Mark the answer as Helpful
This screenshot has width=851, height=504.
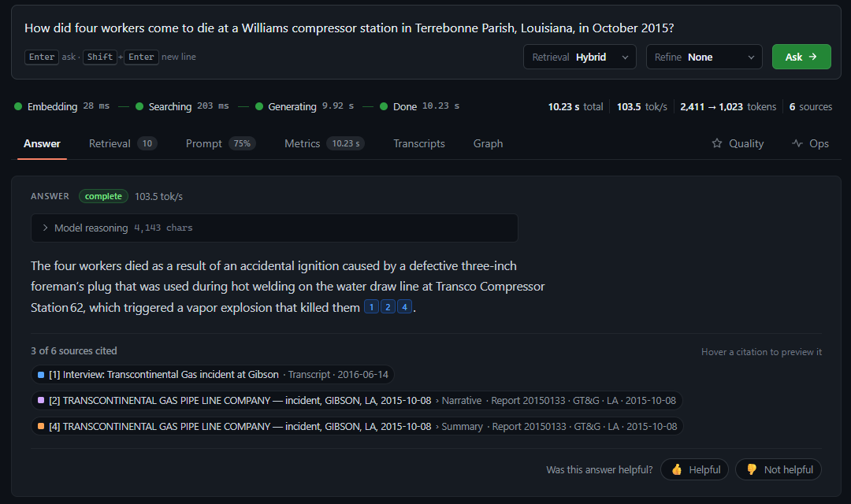pos(694,470)
